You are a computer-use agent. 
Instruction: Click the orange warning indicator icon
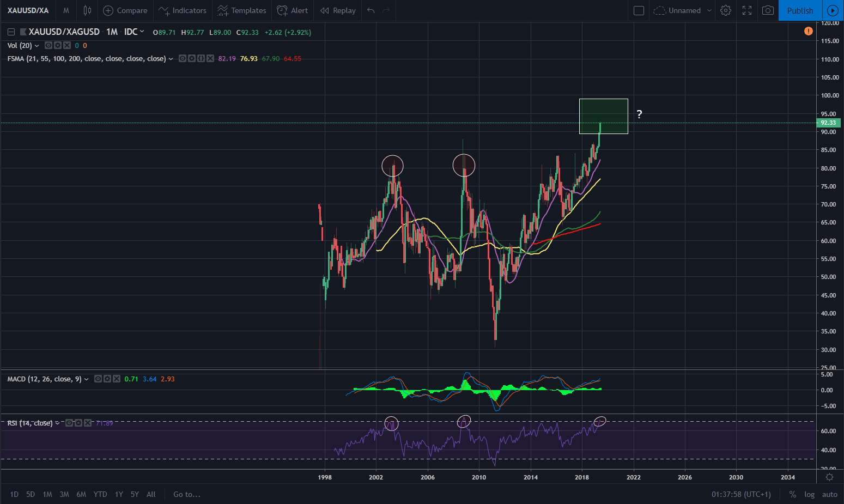[x=809, y=31]
